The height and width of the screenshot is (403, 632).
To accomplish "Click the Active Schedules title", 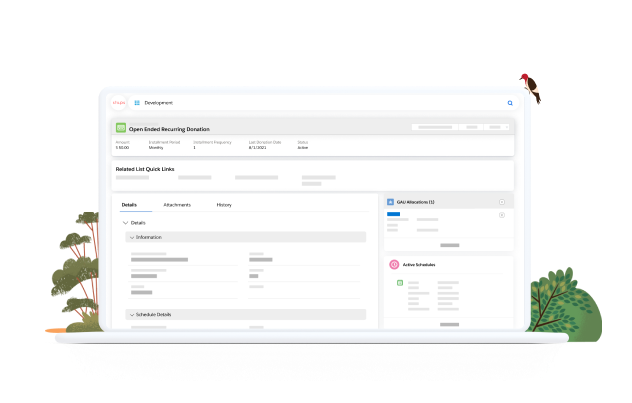I will pos(419,265).
